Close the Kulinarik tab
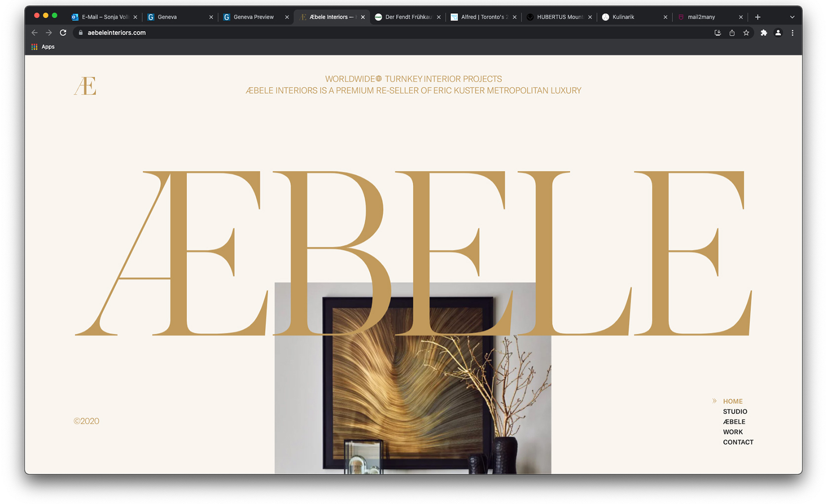 [x=666, y=17]
